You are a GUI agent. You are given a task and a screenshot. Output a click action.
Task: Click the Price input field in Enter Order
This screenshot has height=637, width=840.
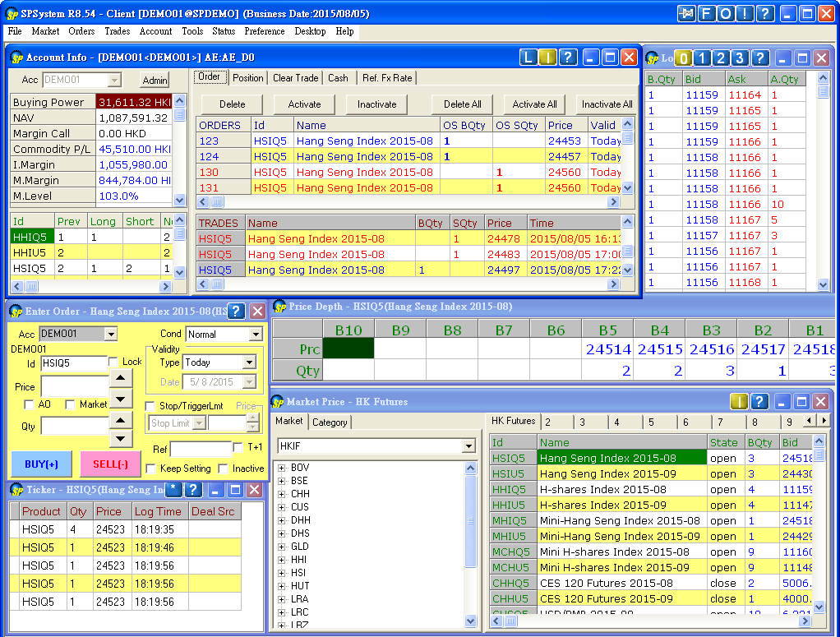tap(75, 385)
